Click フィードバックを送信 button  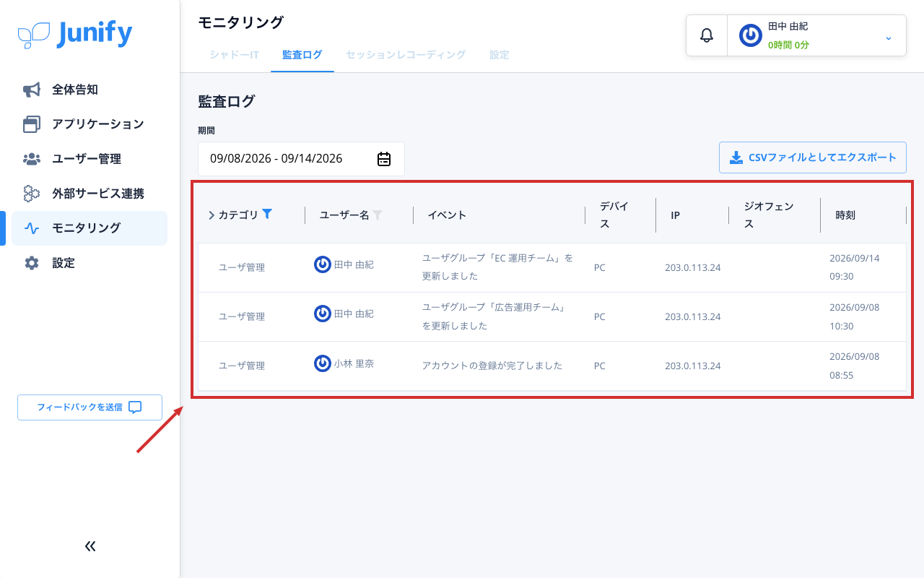90,407
